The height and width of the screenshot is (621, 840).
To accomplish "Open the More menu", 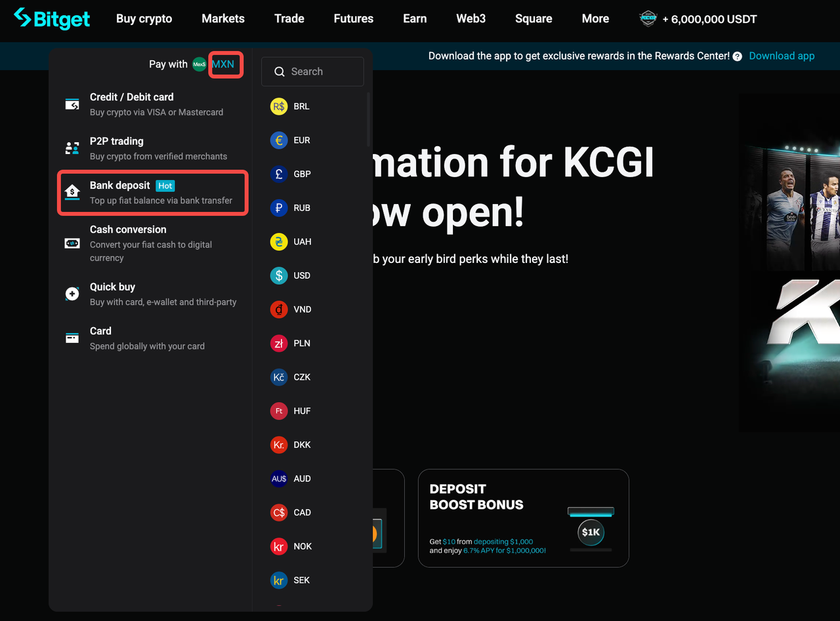I will 595,18.
